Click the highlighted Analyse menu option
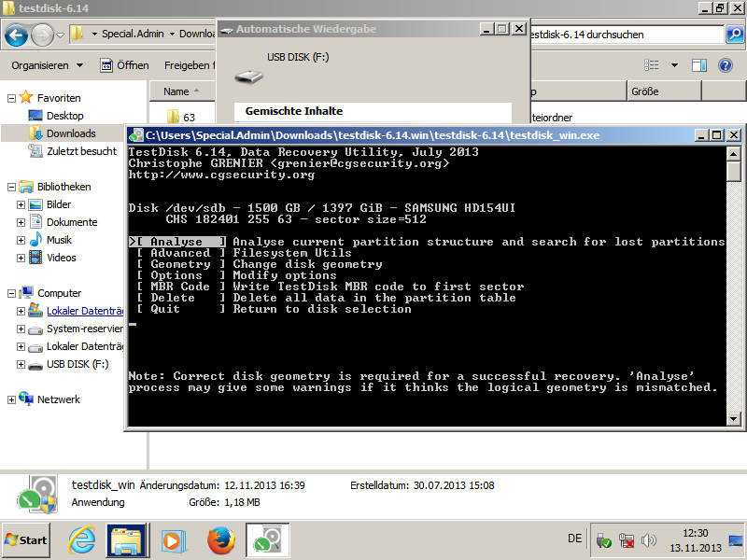Image resolution: width=747 pixels, height=560 pixels. tap(176, 242)
